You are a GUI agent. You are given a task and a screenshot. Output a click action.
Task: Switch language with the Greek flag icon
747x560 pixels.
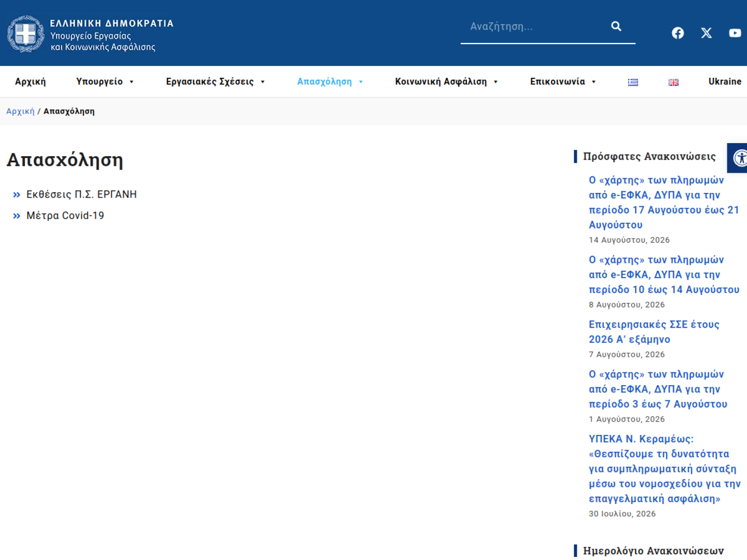point(633,82)
